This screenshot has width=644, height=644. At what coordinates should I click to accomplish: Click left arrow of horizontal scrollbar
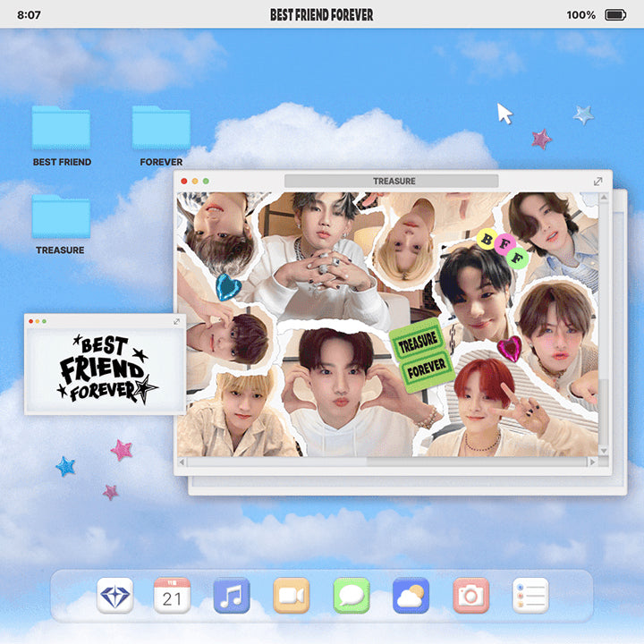click(x=182, y=462)
